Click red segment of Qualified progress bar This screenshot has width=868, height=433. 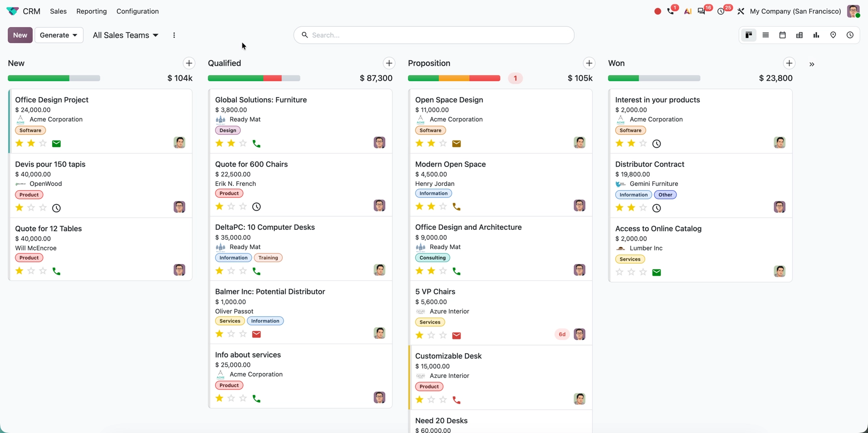[272, 78]
